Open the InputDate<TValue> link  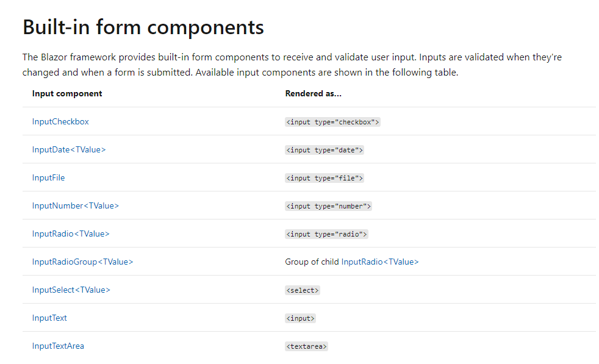tap(69, 150)
